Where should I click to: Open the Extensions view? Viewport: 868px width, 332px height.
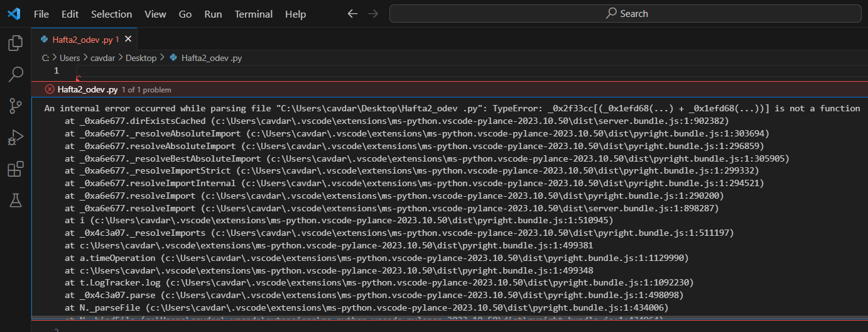[x=15, y=169]
